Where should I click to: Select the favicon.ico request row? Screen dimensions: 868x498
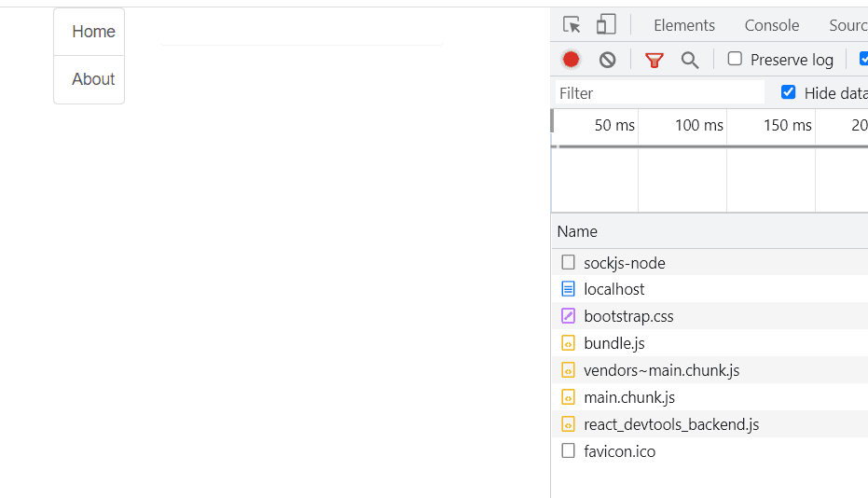click(x=710, y=451)
